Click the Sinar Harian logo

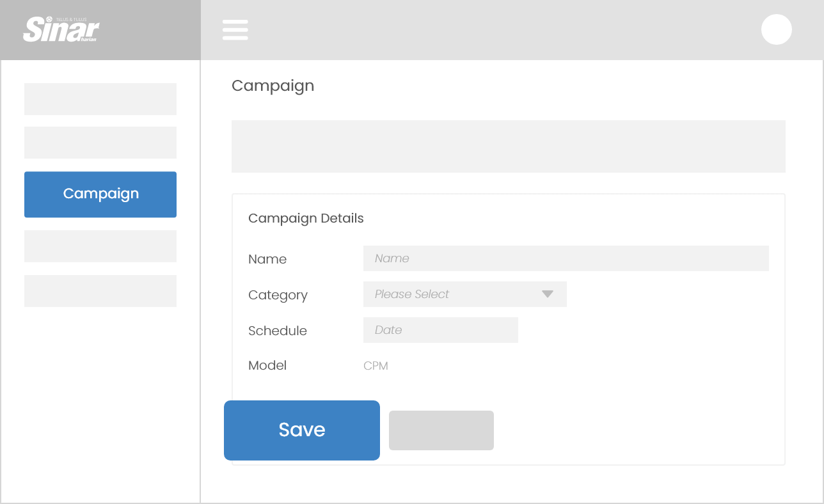61,29
